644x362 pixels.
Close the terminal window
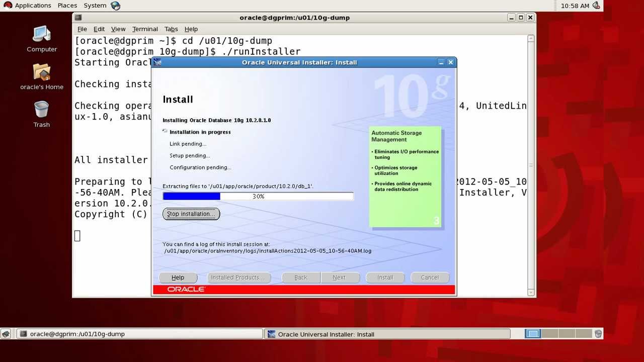(x=530, y=18)
